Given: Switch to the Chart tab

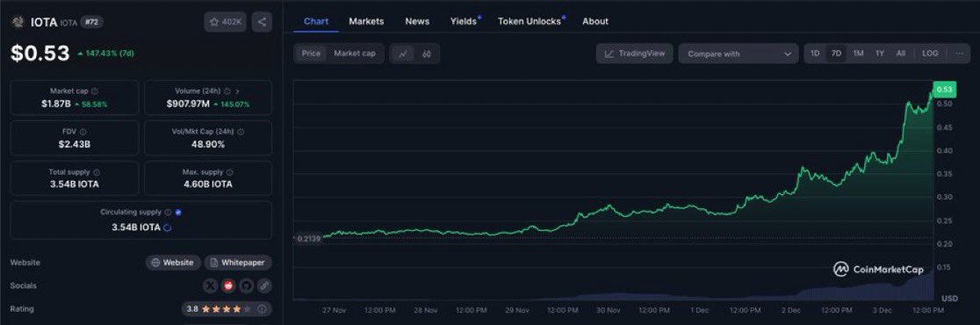Looking at the screenshot, I should tap(316, 21).
